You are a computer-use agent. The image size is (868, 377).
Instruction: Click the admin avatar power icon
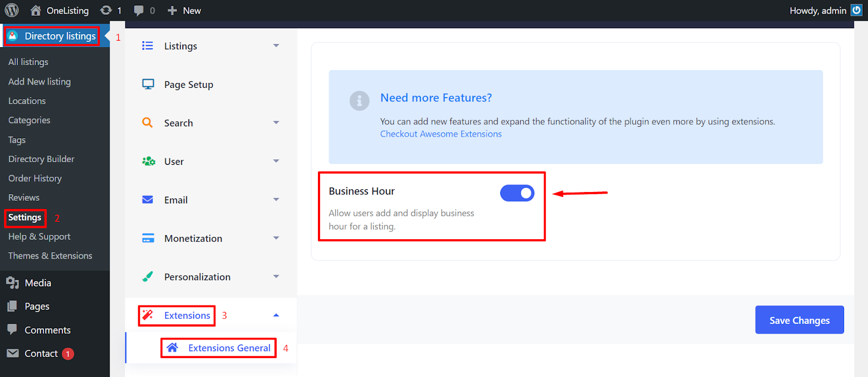click(x=857, y=10)
